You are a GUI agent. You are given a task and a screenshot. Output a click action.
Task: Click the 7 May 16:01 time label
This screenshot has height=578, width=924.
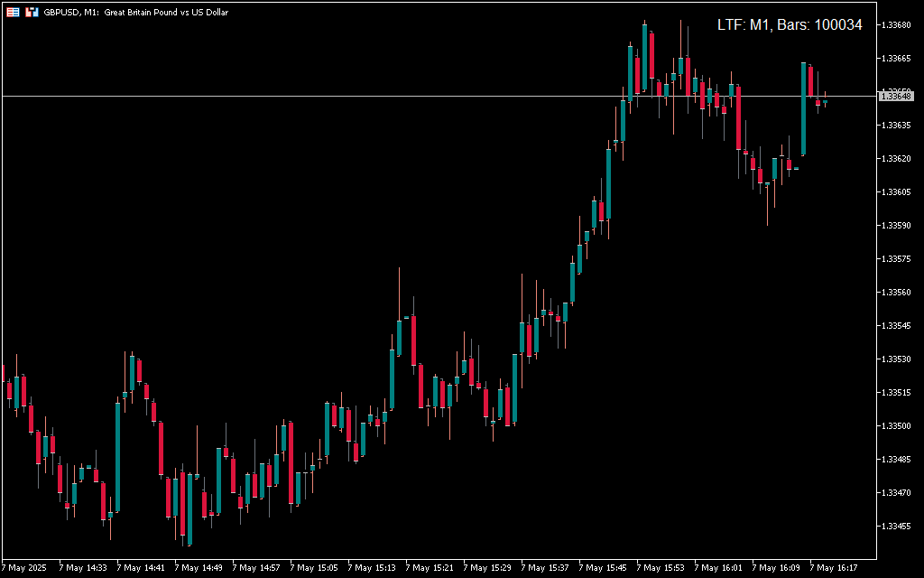pyautogui.click(x=718, y=568)
